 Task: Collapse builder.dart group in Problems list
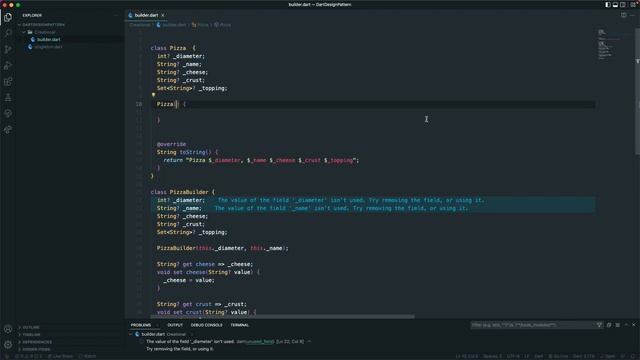point(131,334)
